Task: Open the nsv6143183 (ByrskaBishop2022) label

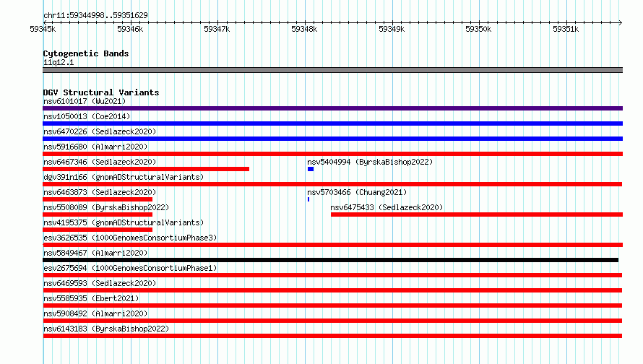Action: coord(106,329)
